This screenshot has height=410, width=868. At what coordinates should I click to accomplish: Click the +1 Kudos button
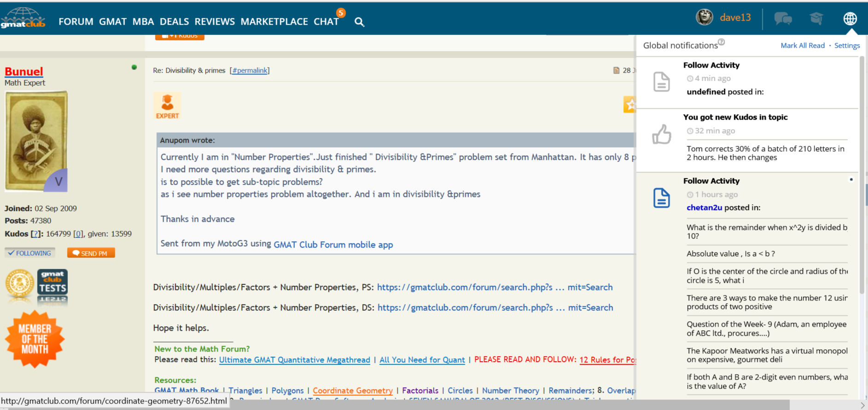[x=180, y=37]
